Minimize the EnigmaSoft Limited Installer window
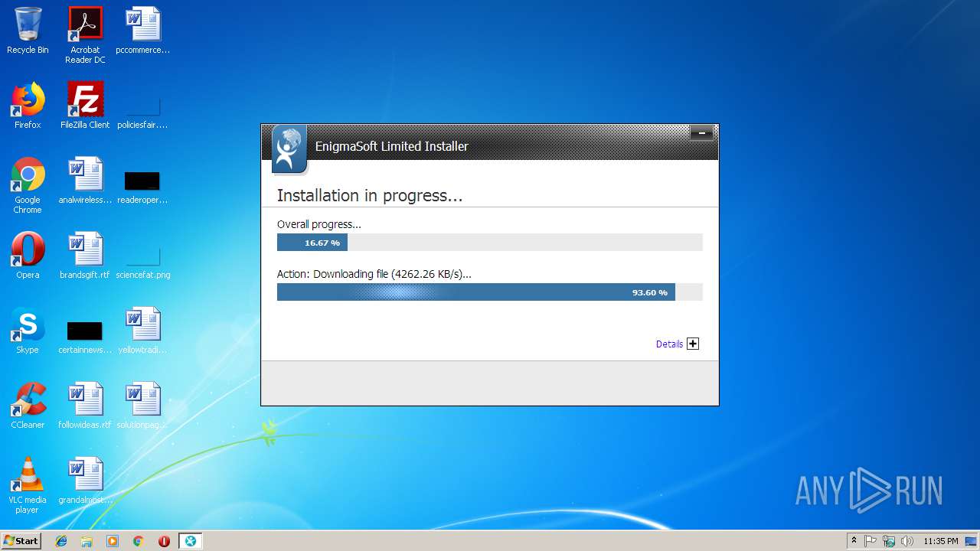Screen dimensions: 980x551 pyautogui.click(x=701, y=133)
